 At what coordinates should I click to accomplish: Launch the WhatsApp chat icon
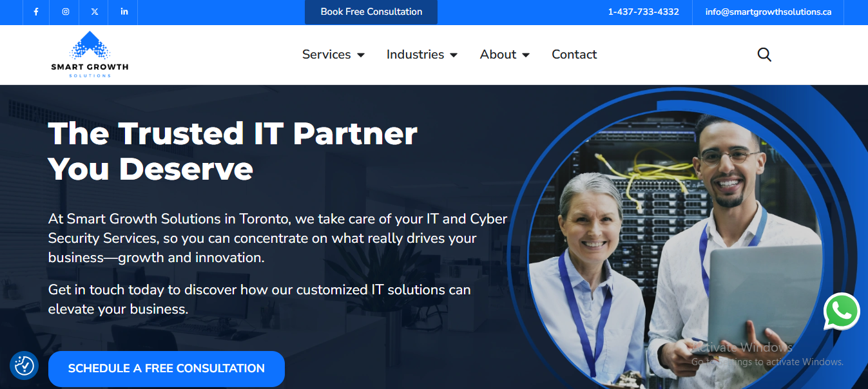[x=842, y=312]
